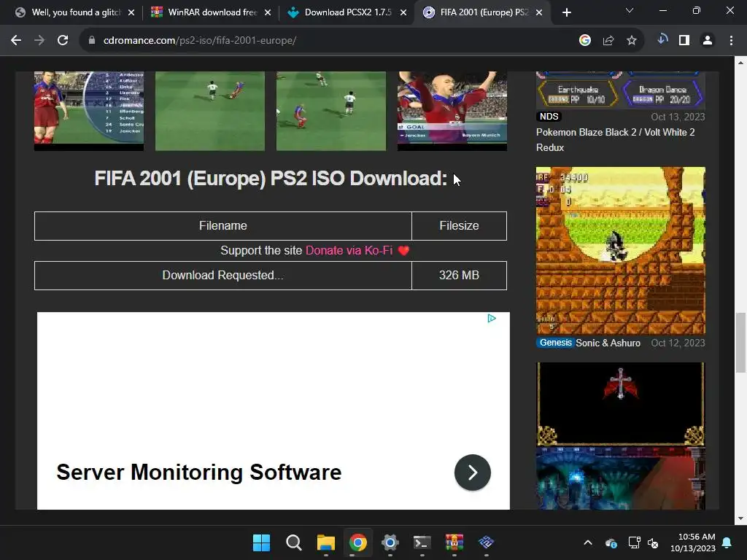This screenshot has width=747, height=560.
Task: Open Server Monitoring Software ad
Action: (198, 472)
